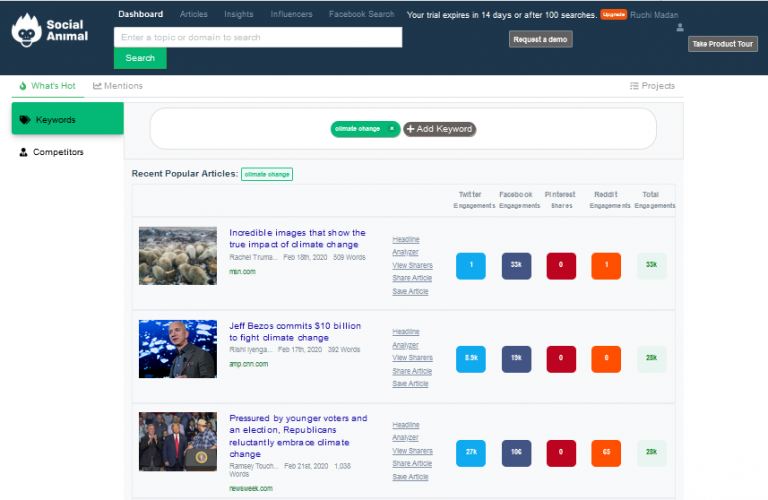Click the Social Animal logo icon

[28, 32]
